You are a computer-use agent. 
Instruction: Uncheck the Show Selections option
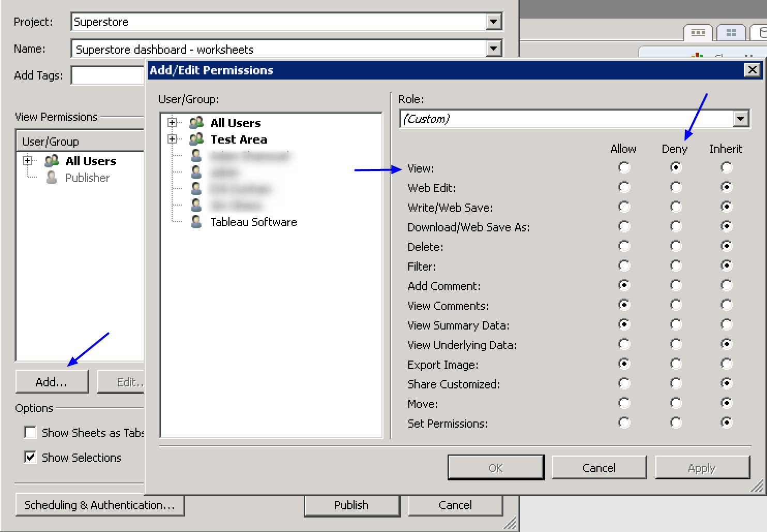click(x=30, y=457)
